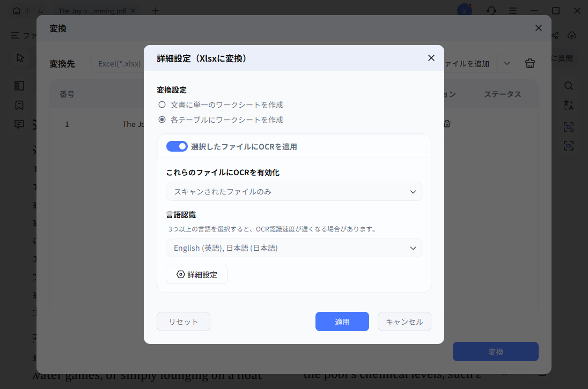Open the language recognition dropdown

294,248
